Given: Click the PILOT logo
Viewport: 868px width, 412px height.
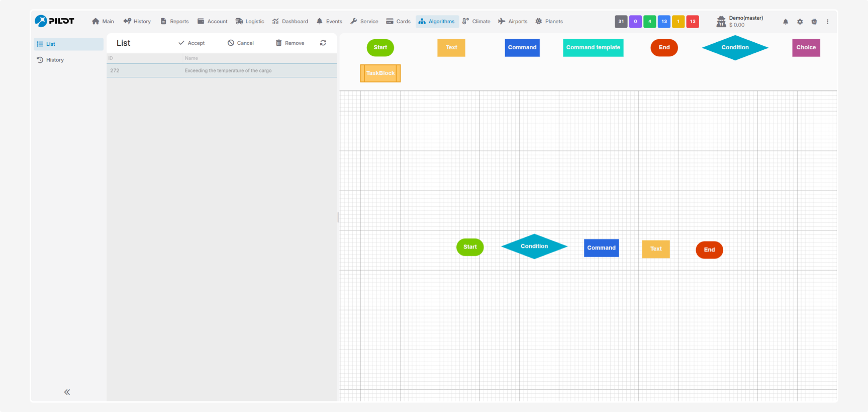Looking at the screenshot, I should point(55,21).
